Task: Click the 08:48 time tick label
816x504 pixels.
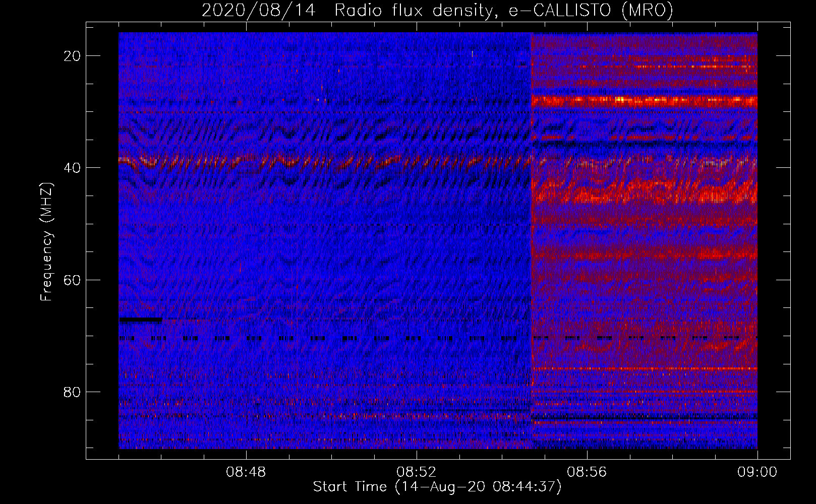Action: 246,472
